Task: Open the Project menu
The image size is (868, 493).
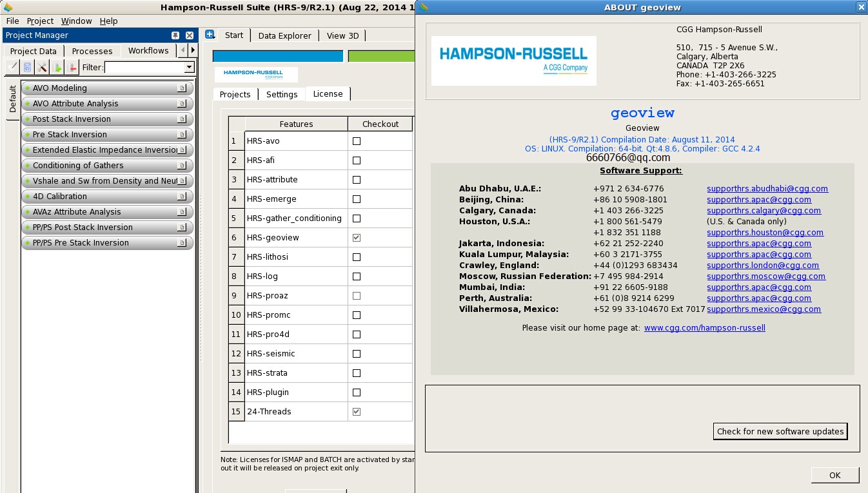Action: (x=40, y=21)
